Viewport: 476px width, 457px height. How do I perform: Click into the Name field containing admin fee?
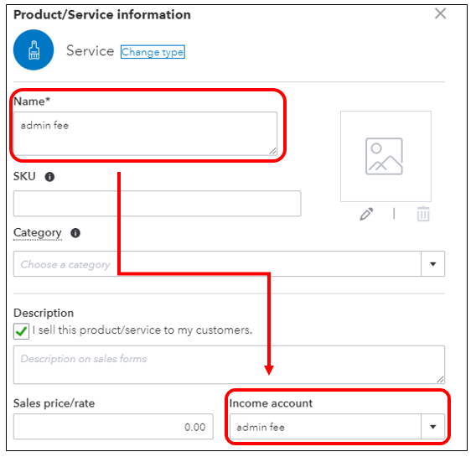click(145, 133)
